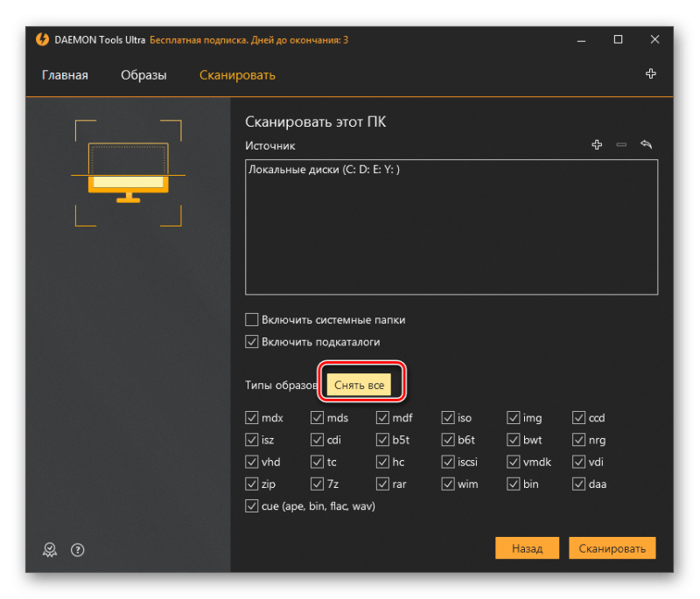
Task: Maximize the DAEMON Tools Ultra window
Action: tap(618, 39)
